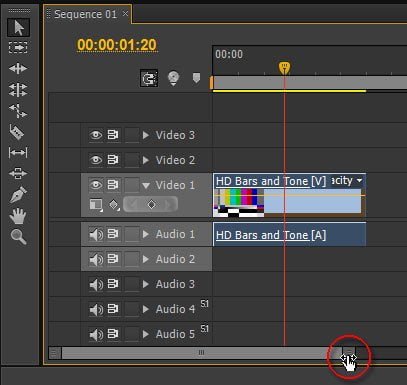The image size is (407, 385).
Task: Click the yellow playhead marker
Action: pos(284,68)
